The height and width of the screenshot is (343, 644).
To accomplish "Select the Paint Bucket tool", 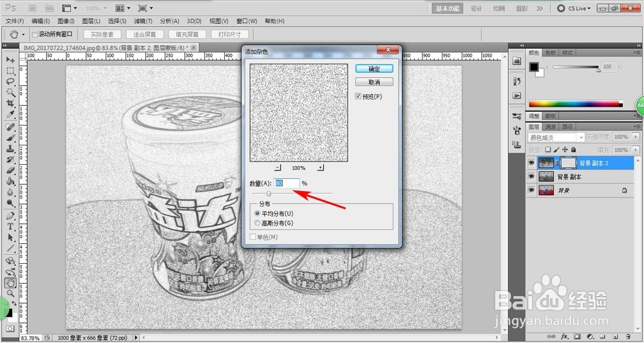I will 10,181.
